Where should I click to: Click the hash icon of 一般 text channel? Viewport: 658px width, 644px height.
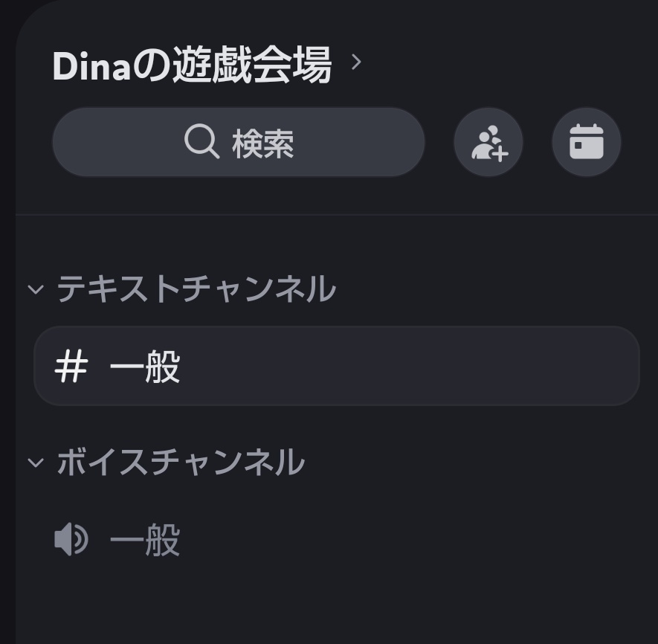[x=71, y=367]
